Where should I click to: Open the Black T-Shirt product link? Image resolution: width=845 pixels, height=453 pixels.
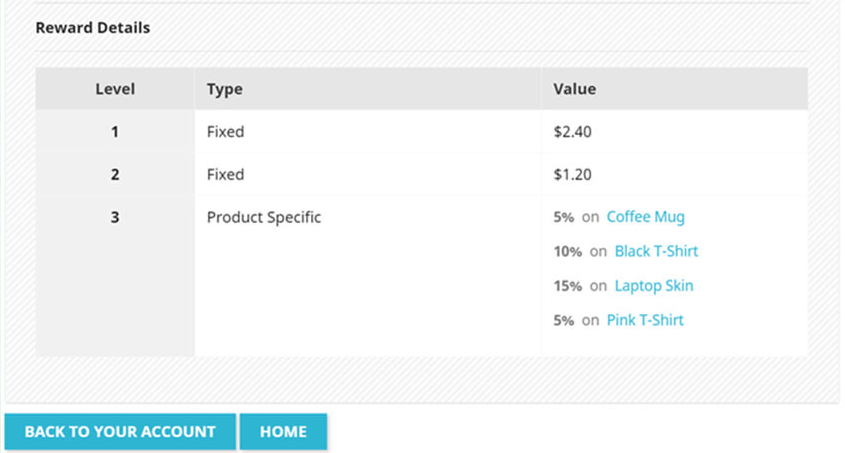coord(656,251)
